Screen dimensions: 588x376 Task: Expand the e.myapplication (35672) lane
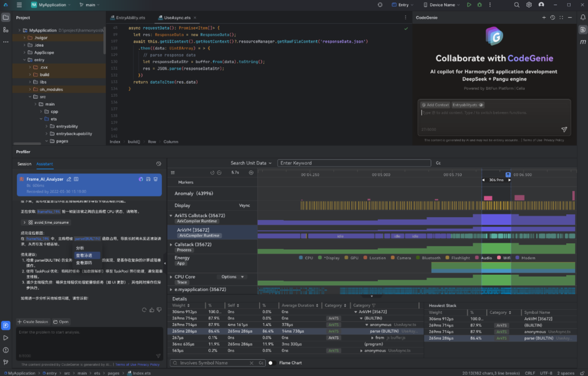point(171,289)
